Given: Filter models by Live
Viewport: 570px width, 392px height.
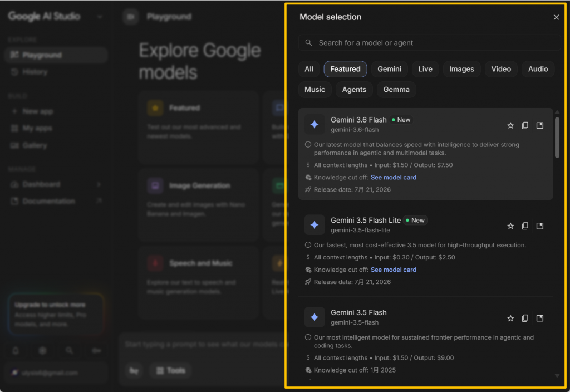Looking at the screenshot, I should (x=425, y=69).
